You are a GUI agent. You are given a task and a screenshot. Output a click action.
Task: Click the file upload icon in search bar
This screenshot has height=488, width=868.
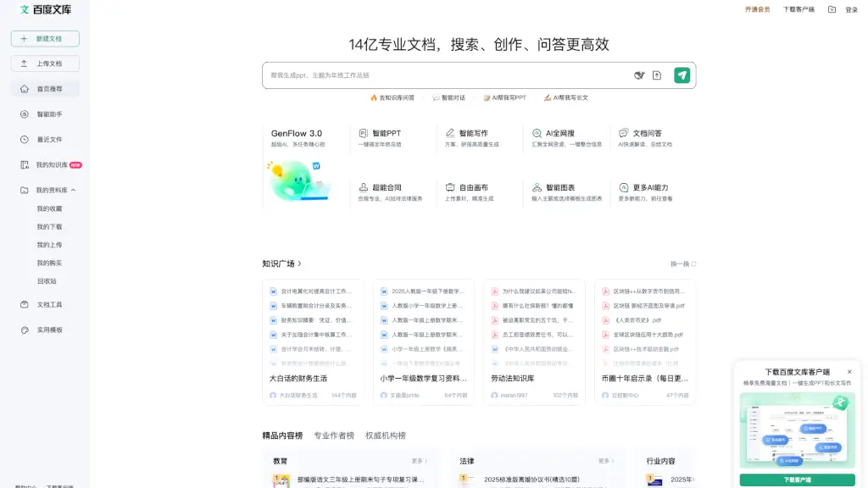coord(656,75)
